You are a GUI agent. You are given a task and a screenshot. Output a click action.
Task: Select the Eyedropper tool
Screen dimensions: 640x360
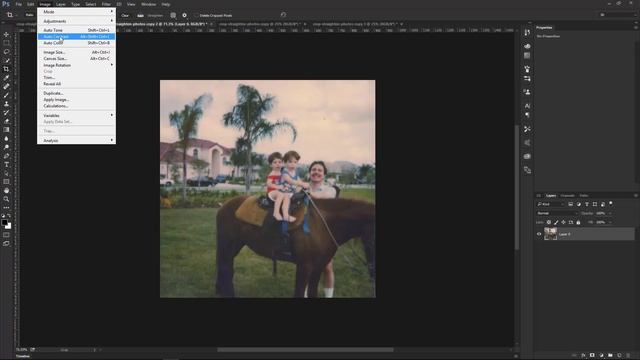pyautogui.click(x=6, y=78)
